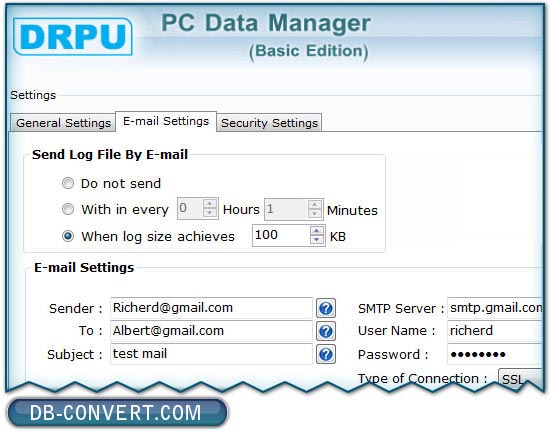This screenshot has height=430, width=550.
Task: Select the With in every radio button
Action: point(68,209)
